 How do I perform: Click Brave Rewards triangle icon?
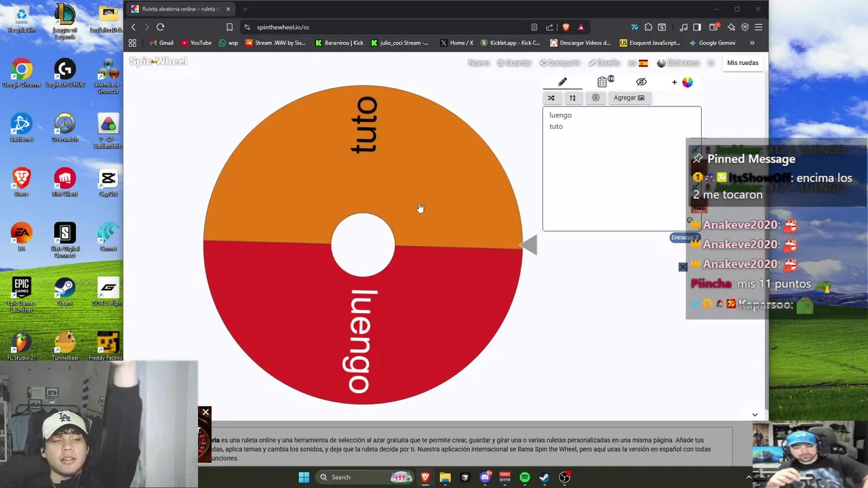point(581,27)
